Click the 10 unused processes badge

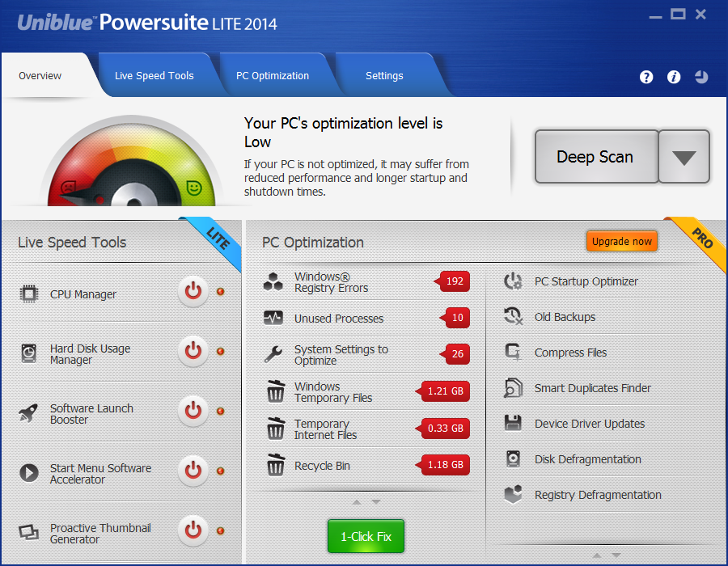pyautogui.click(x=455, y=317)
